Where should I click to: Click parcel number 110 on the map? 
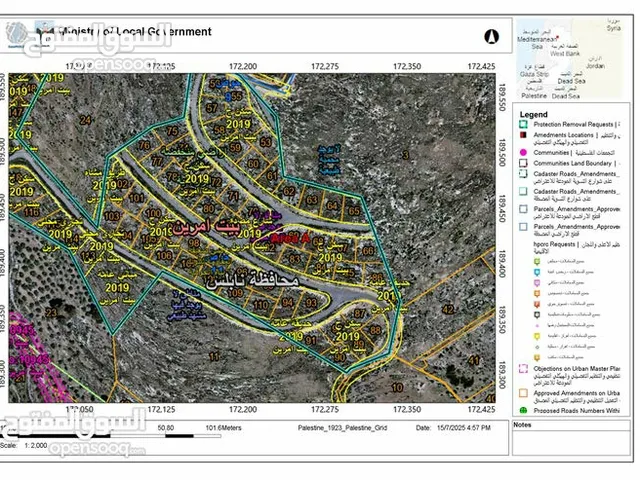pos(260,304)
